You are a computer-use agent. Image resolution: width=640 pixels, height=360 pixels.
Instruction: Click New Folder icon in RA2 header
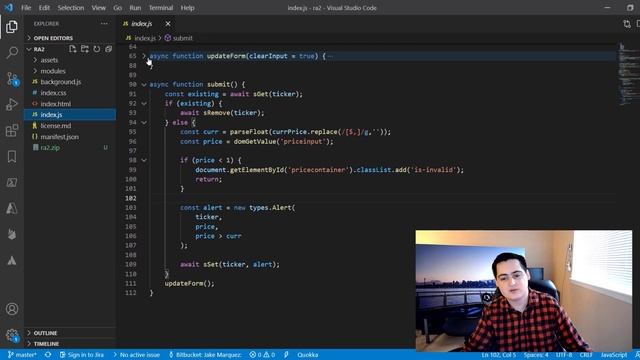(x=84, y=49)
